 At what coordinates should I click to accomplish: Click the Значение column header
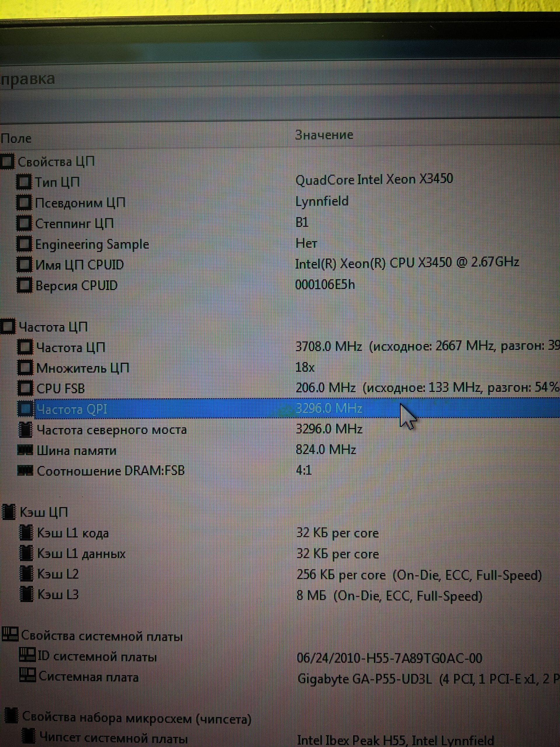pos(324,135)
